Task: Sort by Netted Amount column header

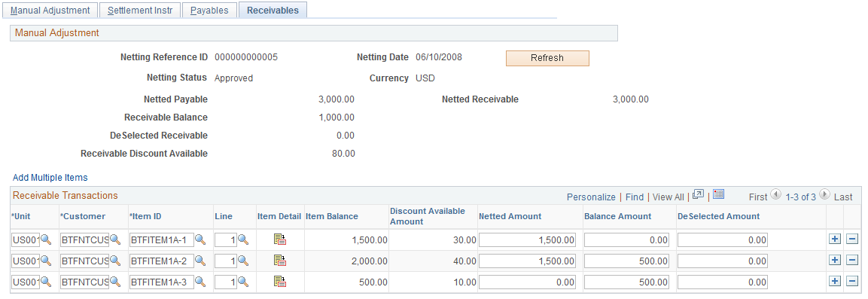Action: click(x=510, y=216)
